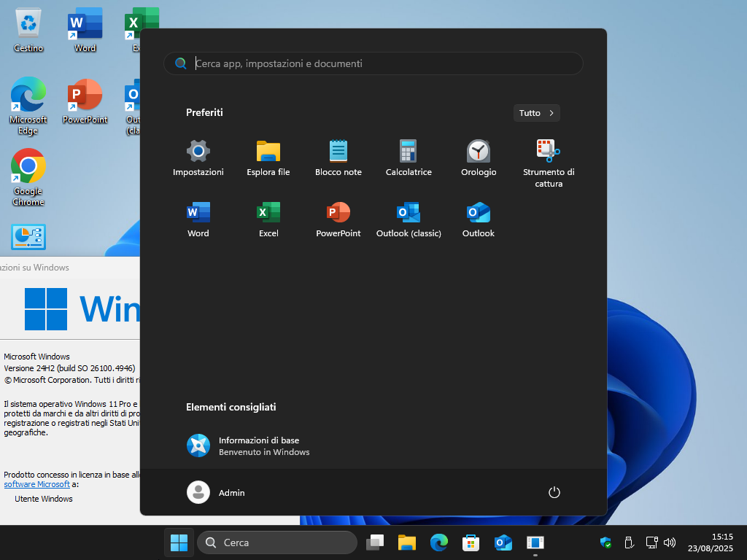The height and width of the screenshot is (560, 747).
Task: Click Benvenuto in Windows subtitle
Action: pos(264,452)
